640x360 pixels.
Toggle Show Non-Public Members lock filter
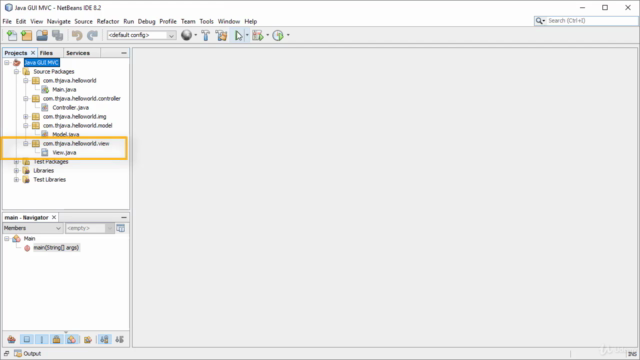click(x=56, y=339)
